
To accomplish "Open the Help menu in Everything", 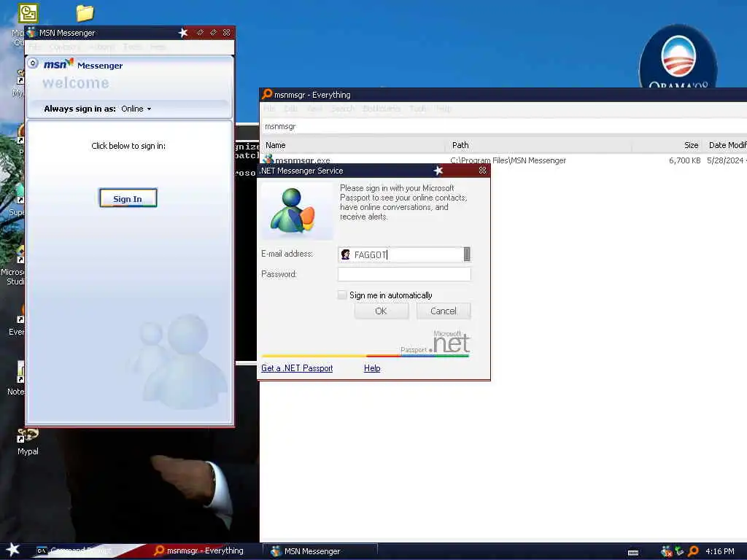I will click(x=444, y=109).
